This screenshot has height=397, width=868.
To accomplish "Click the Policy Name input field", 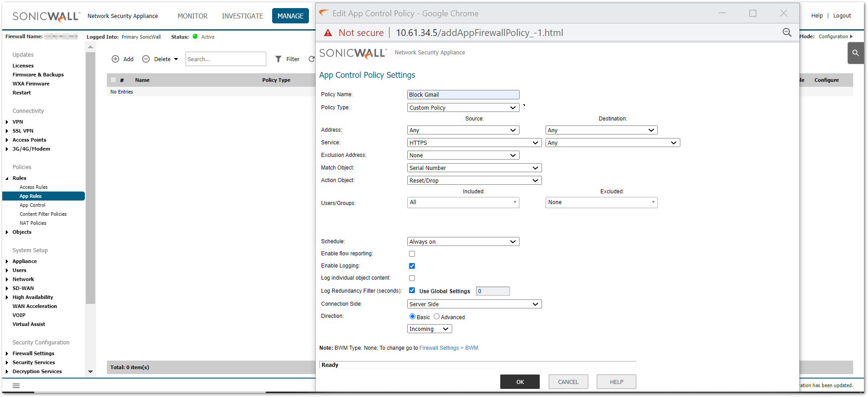I will [463, 94].
